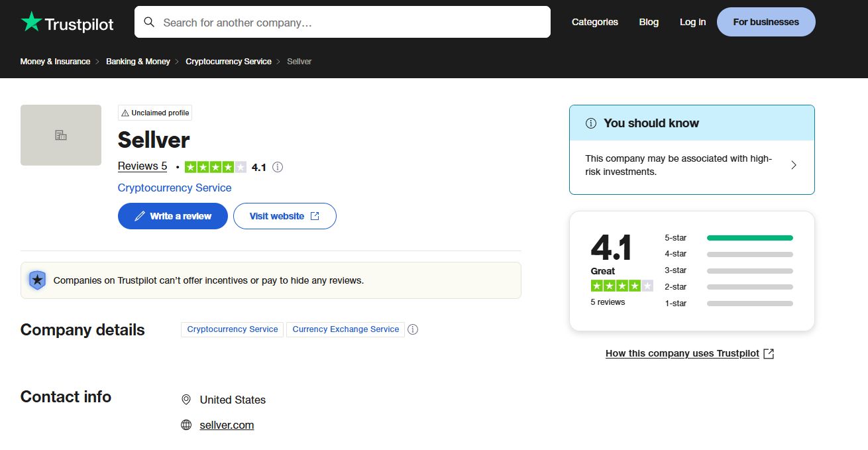This screenshot has width=868, height=450.
Task: Go to Cryptocurrency Service breadcrumb
Action: point(229,62)
